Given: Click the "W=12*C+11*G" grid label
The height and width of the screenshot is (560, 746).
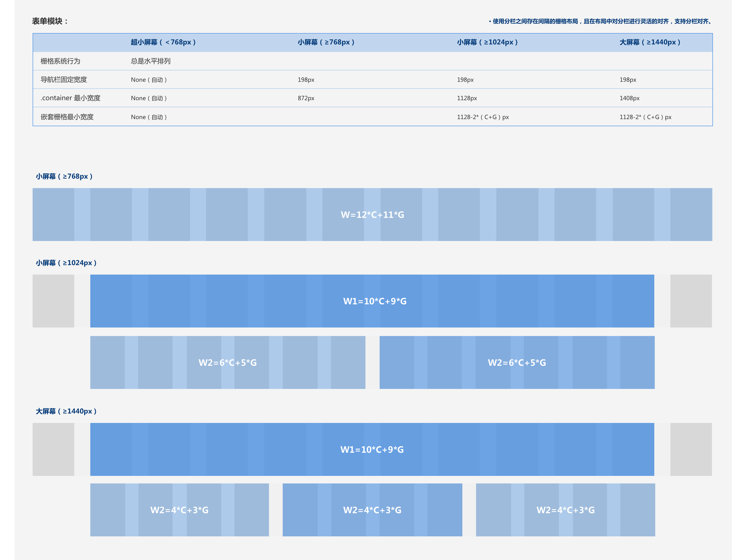Looking at the screenshot, I should tap(372, 215).
